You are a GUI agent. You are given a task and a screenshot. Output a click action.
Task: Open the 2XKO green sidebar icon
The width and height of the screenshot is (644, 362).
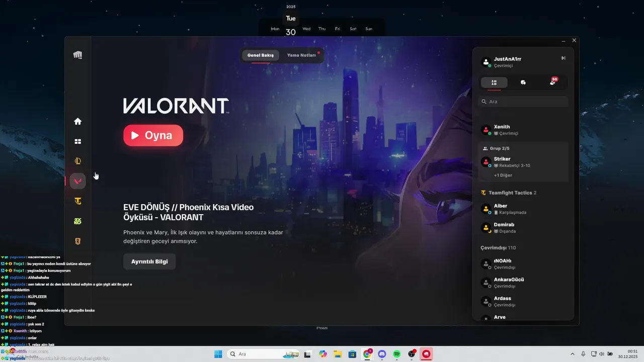tap(77, 221)
